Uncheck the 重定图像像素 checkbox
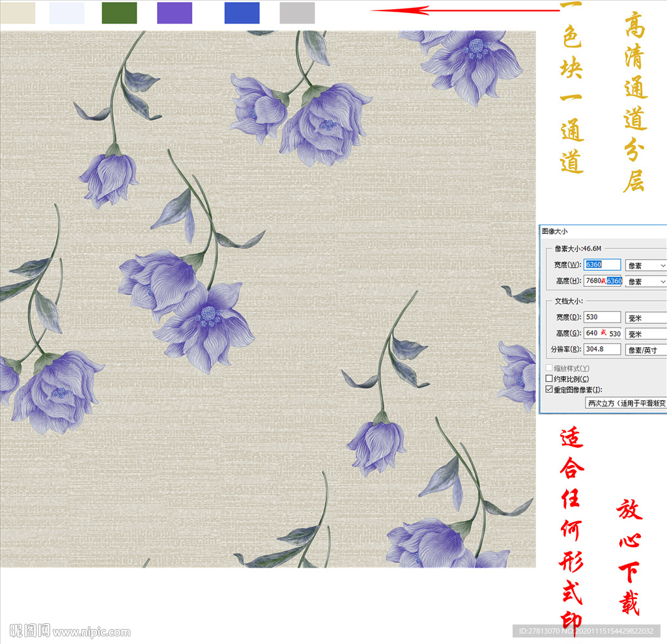The image size is (667, 644). point(549,389)
